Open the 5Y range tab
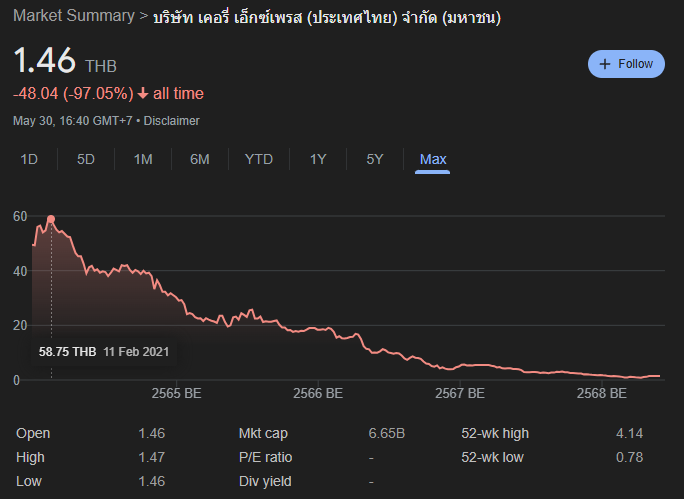The image size is (684, 499). point(375,159)
